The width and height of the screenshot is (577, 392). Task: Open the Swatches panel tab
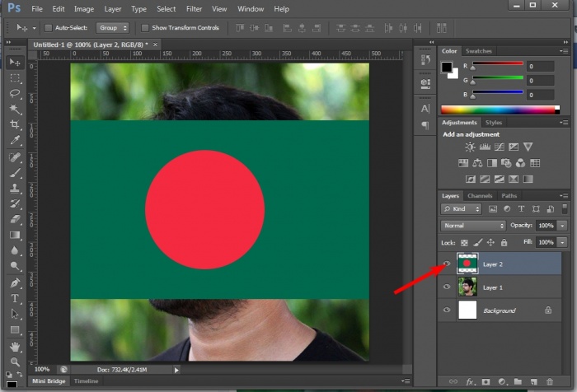coord(478,51)
